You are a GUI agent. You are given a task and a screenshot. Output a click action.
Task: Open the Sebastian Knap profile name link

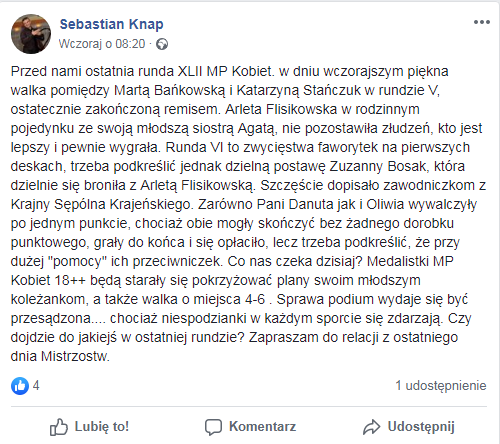pyautogui.click(x=112, y=24)
